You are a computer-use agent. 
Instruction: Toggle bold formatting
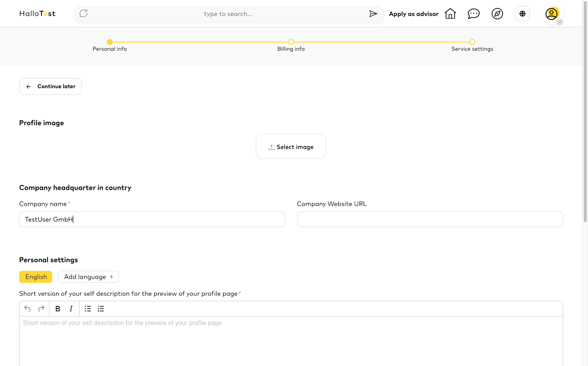tap(58, 309)
